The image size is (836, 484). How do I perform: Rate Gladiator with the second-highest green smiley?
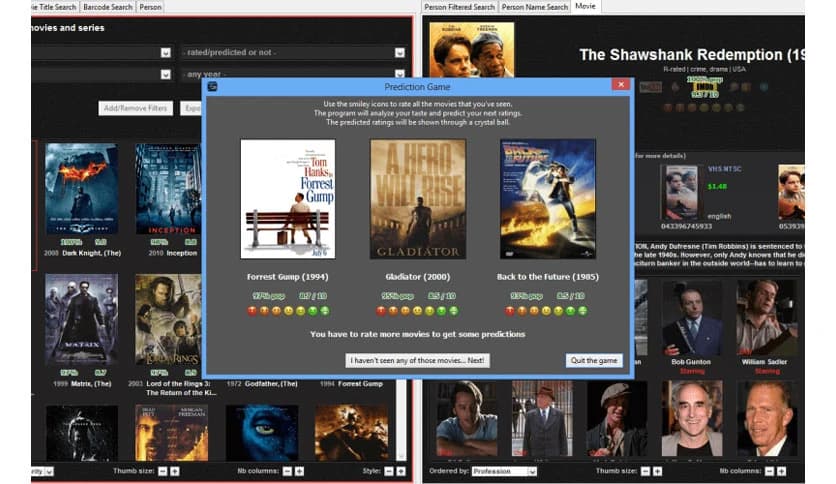click(441, 311)
